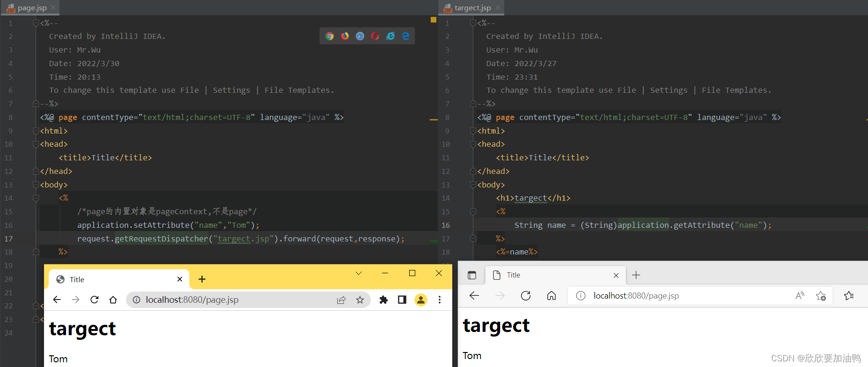Open a new tab in Edge
Viewport: 868px width, 367px height.
tap(636, 275)
